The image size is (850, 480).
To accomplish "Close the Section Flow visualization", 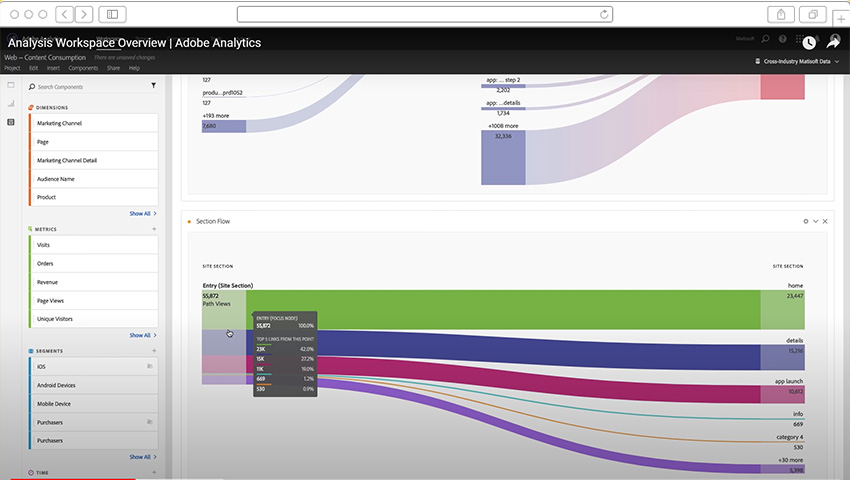I will [x=825, y=221].
